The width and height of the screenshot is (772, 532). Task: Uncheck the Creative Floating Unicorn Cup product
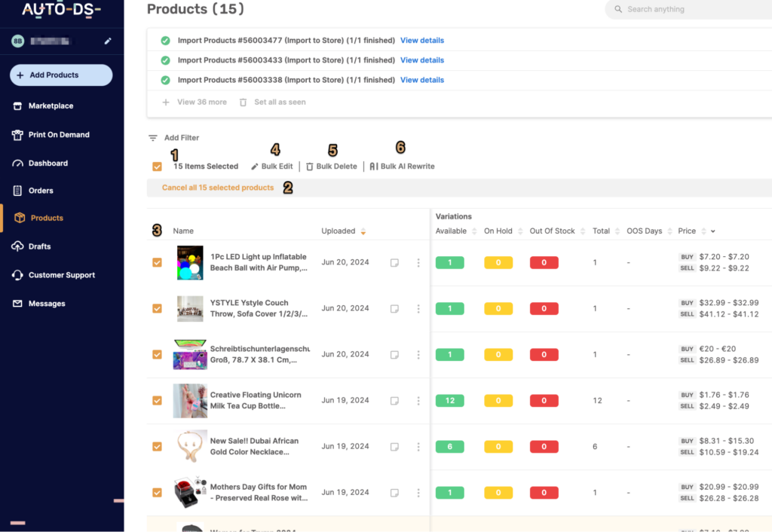[x=157, y=401]
